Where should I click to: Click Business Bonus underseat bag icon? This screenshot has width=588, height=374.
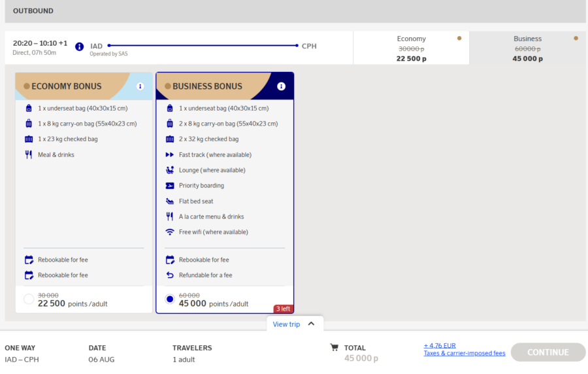[x=170, y=109]
